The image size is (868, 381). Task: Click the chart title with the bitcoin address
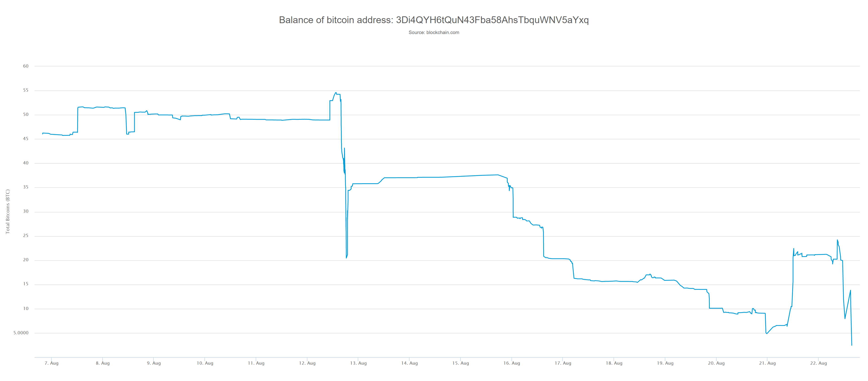click(434, 20)
